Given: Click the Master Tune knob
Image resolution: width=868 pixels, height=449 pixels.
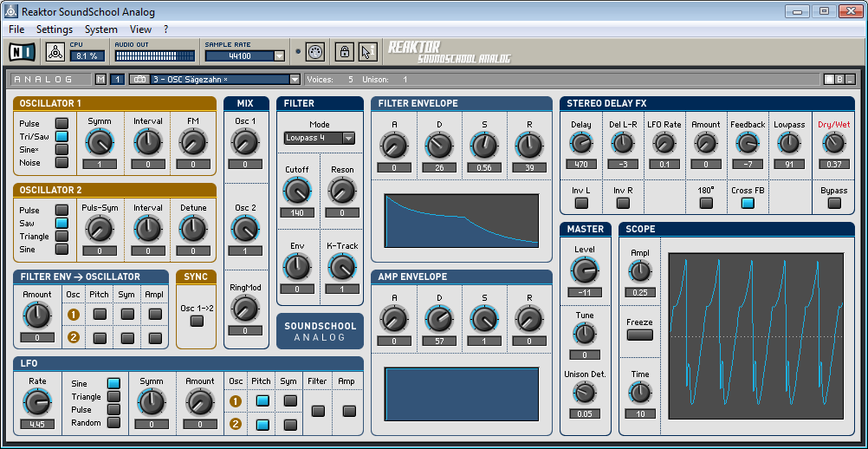Looking at the screenshot, I should (584, 334).
